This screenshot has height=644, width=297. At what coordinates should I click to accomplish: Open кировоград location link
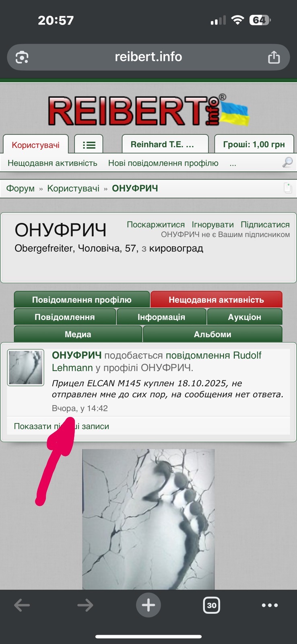(x=176, y=248)
